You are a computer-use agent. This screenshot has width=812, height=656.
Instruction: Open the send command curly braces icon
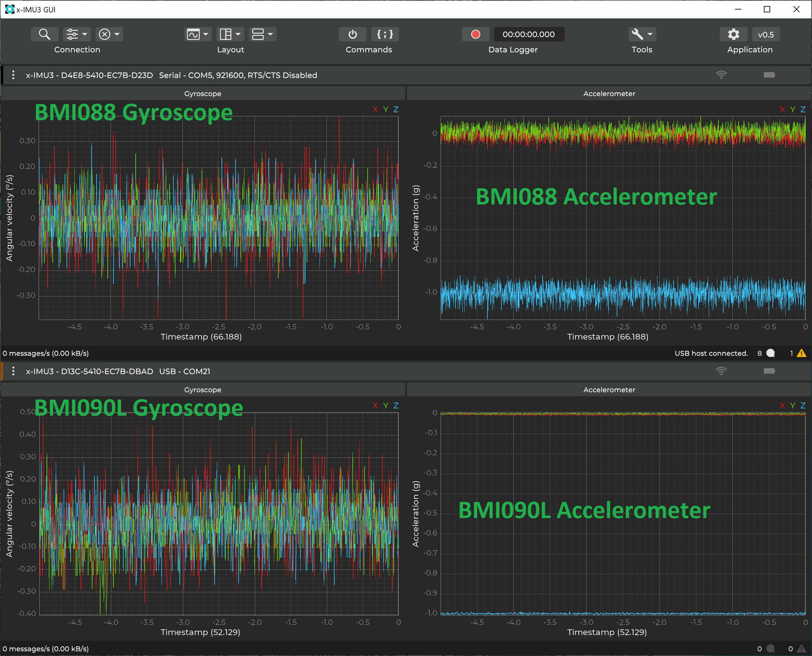(385, 34)
